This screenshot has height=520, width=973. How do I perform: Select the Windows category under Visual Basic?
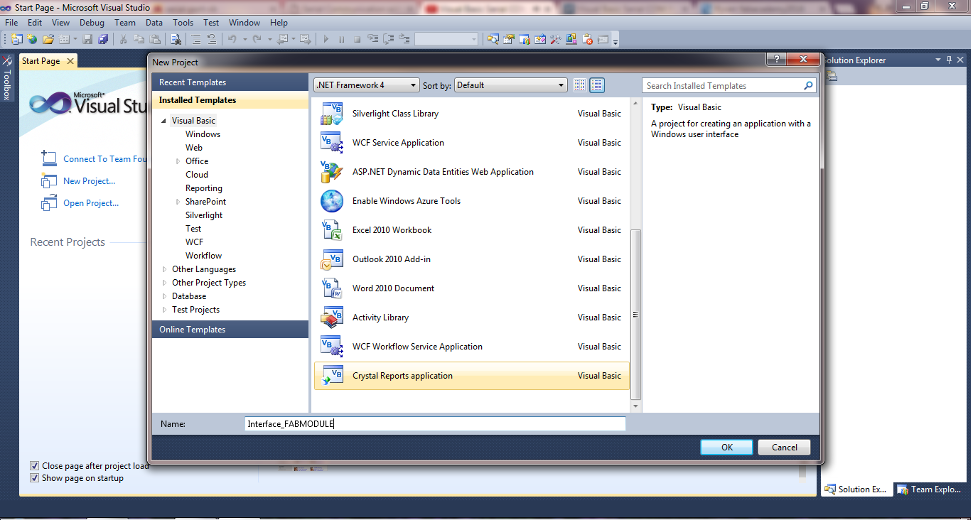[202, 134]
